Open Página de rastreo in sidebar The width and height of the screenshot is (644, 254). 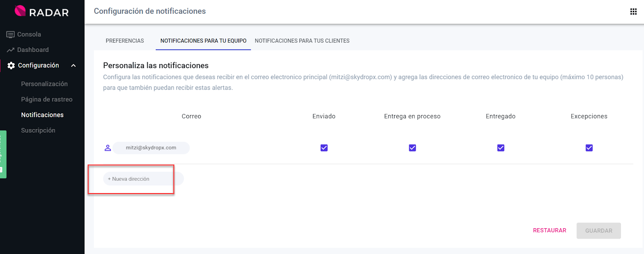[x=47, y=100]
